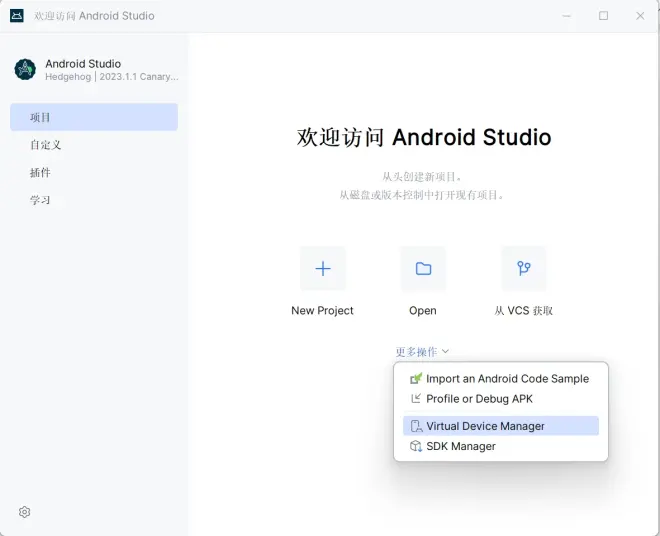Click the Profile or Debug APK icon
Viewport: 660px width, 536px height.
(416, 398)
